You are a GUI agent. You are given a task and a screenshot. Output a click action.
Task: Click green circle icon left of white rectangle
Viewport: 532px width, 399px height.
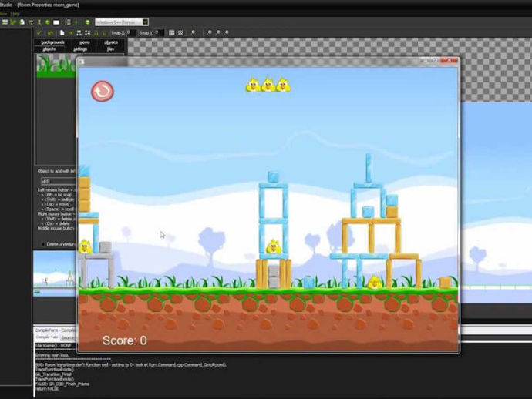tap(48, 22)
